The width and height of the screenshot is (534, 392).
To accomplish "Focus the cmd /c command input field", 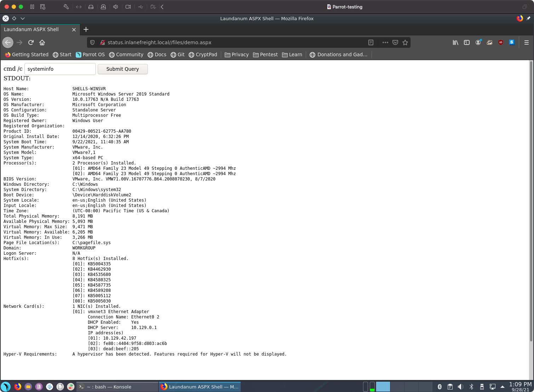I will (x=60, y=69).
